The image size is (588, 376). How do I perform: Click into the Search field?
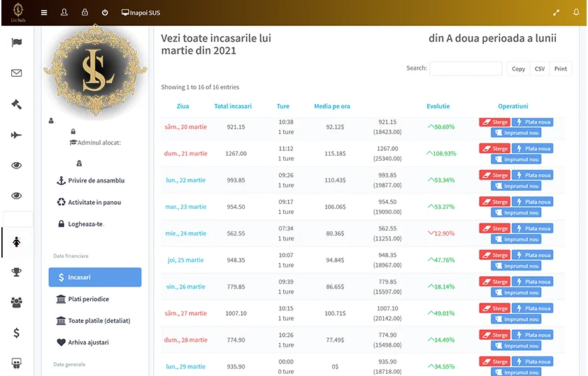coord(466,68)
